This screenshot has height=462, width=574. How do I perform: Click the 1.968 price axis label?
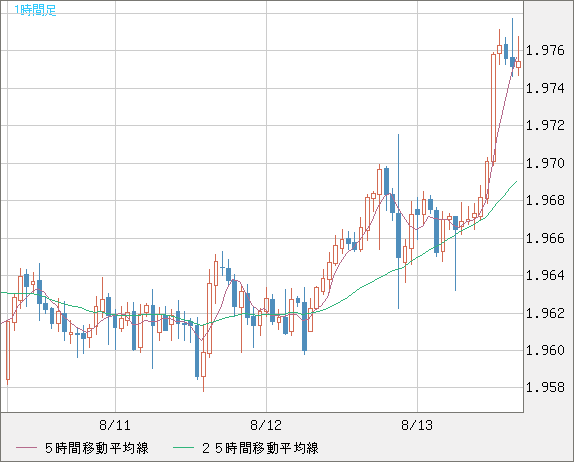(545, 200)
